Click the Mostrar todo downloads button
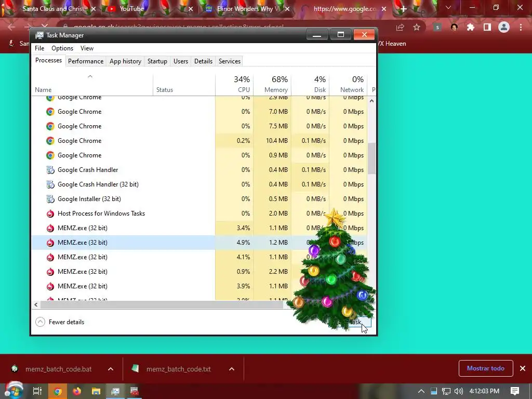Image resolution: width=532 pixels, height=399 pixels. 486,368
